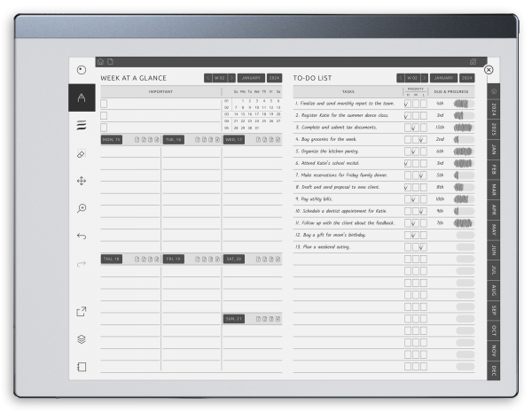Go to previous week in Week at a Glance

208,78
